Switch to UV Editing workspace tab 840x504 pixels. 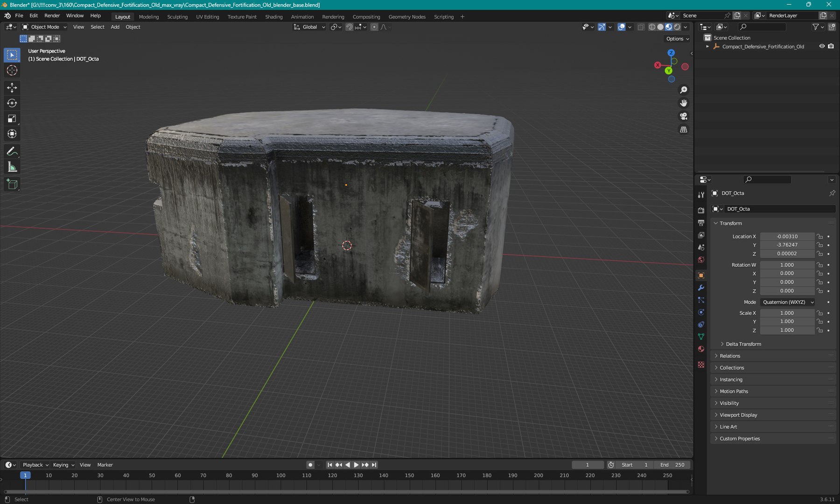point(208,17)
